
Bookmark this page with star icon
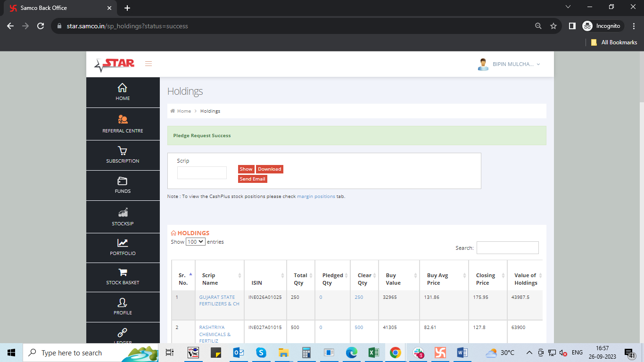coord(553,26)
